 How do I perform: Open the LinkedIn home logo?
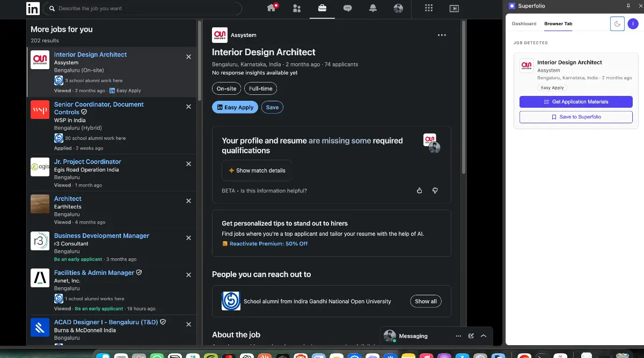coord(33,9)
